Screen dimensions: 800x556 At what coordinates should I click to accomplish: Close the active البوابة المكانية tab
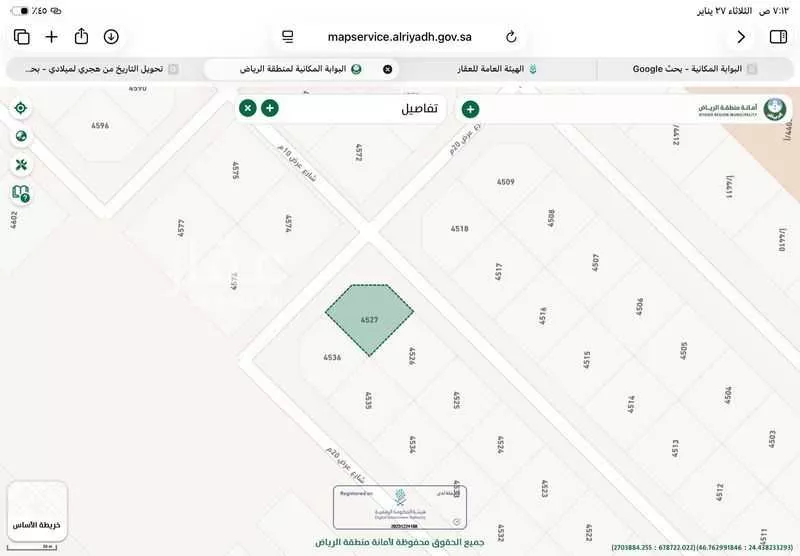tap(387, 69)
